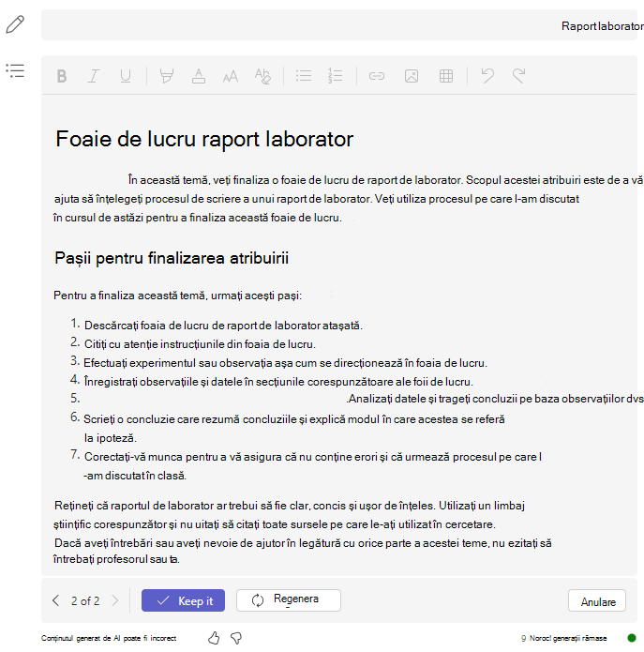
Task: Give thumbs down feedback
Action: point(236,638)
